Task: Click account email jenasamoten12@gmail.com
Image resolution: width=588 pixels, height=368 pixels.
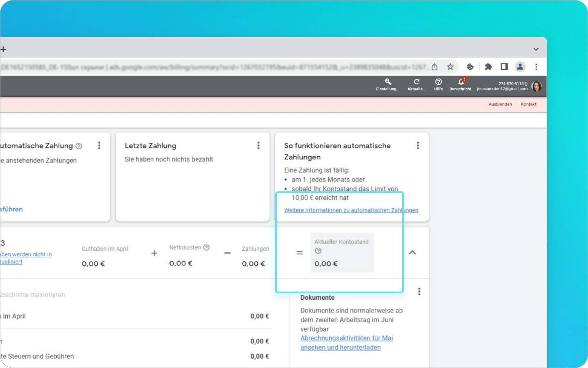Action: click(x=502, y=89)
